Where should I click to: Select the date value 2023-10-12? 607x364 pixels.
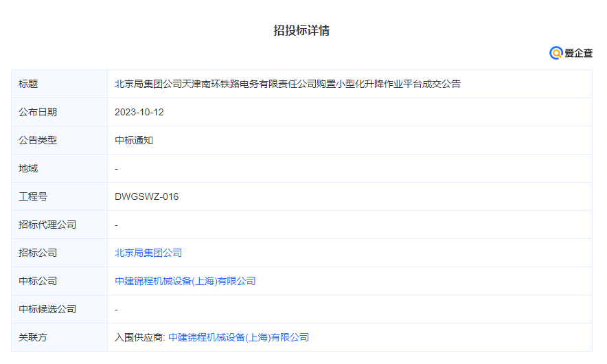coord(139,113)
